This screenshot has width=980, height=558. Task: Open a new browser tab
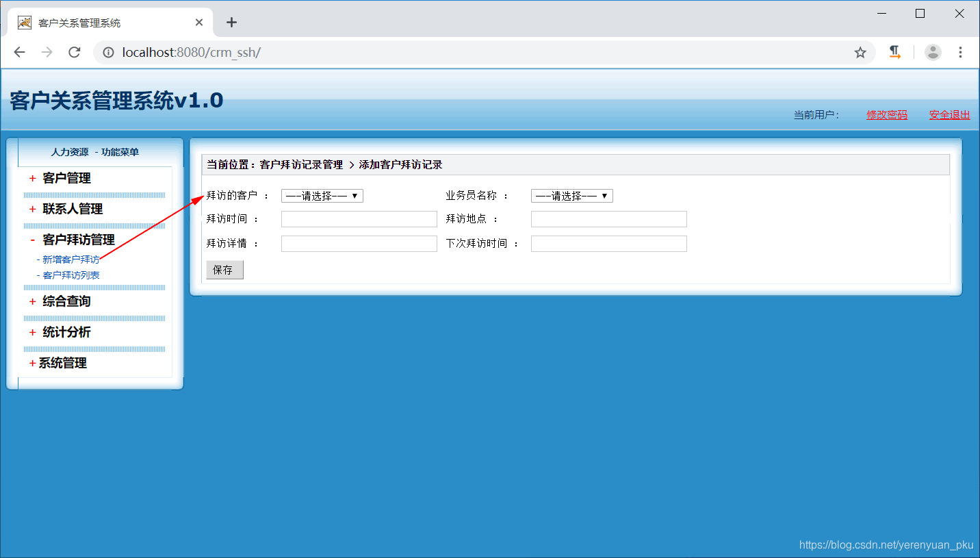(x=231, y=23)
